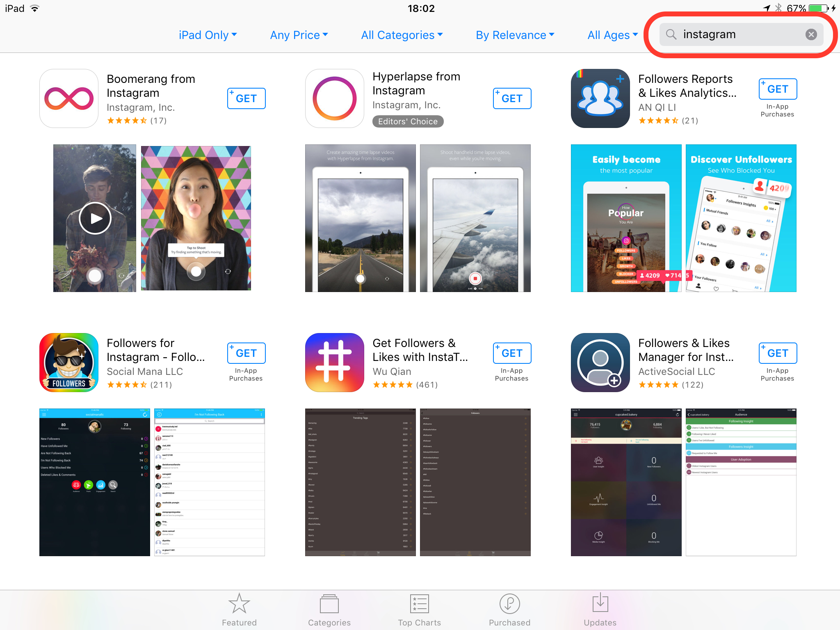This screenshot has height=630, width=840.
Task: Expand the All Categories filter dropdown
Action: (x=402, y=34)
